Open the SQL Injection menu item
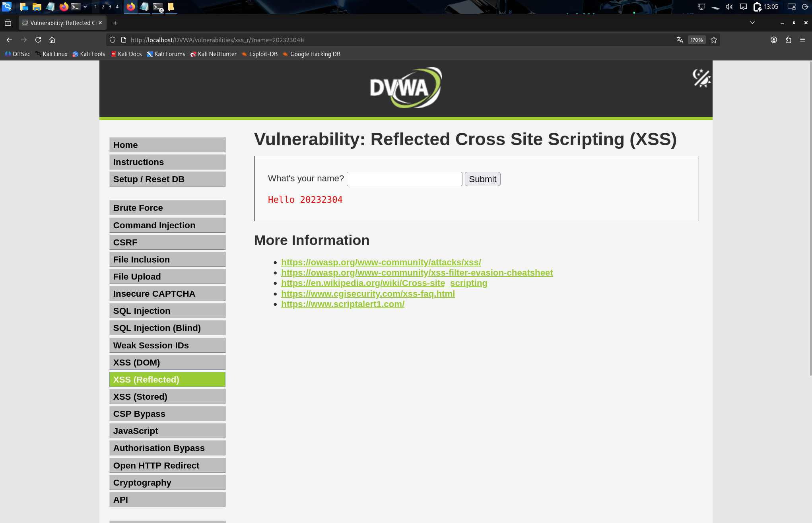 pyautogui.click(x=167, y=311)
